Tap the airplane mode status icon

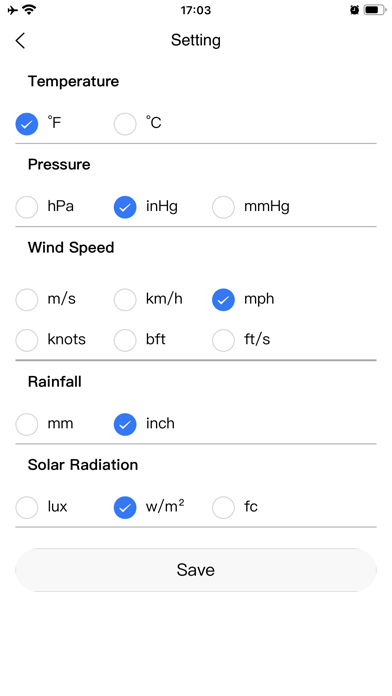pos(13,10)
